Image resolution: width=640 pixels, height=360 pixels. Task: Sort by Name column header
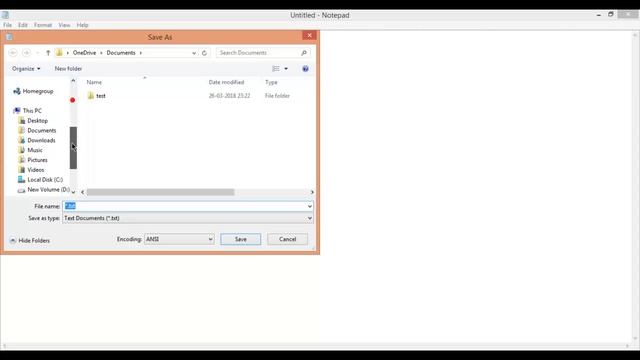tap(94, 82)
